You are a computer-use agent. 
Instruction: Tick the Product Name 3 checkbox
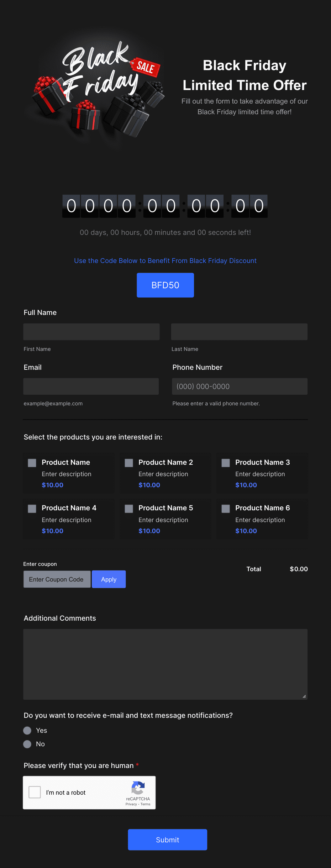coord(226,463)
